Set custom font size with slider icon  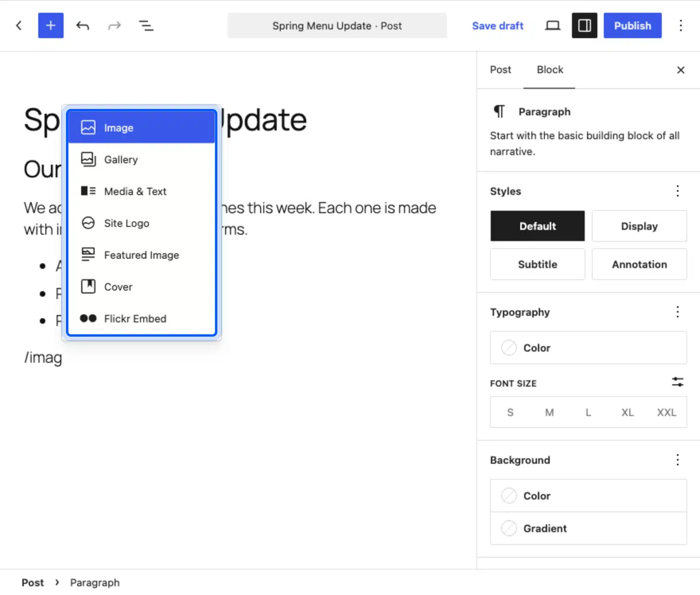click(678, 382)
